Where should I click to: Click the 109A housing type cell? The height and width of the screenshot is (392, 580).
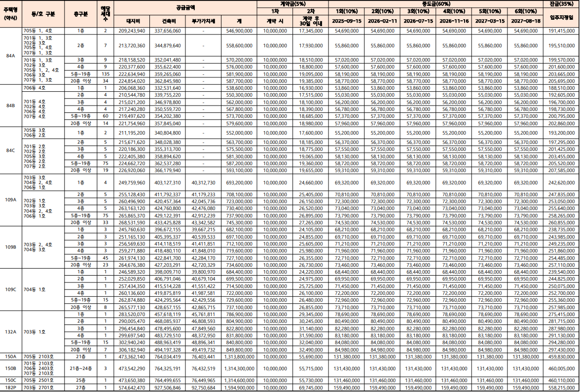pyautogui.click(x=11, y=200)
